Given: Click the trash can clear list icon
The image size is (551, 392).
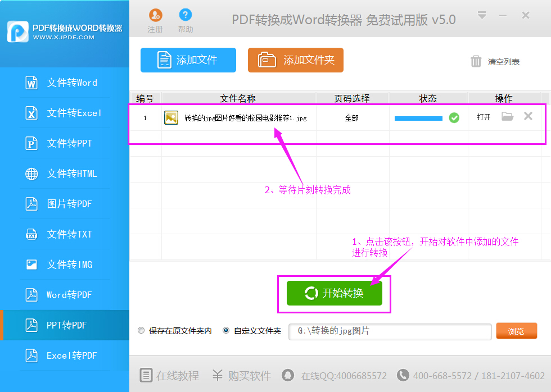Looking at the screenshot, I should [x=476, y=61].
